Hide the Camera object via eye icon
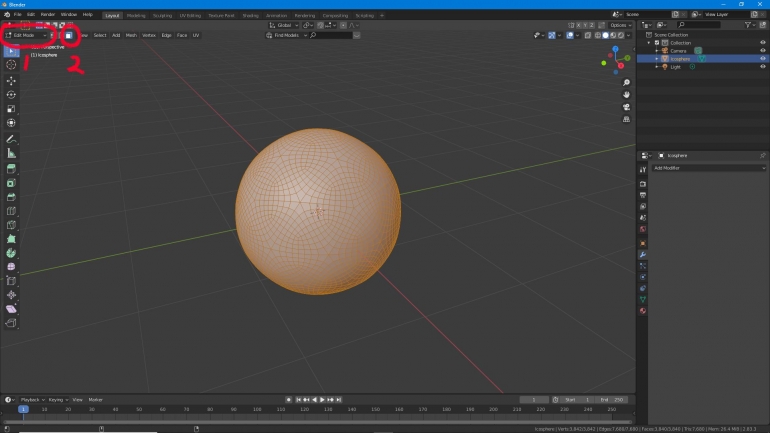 (x=763, y=51)
